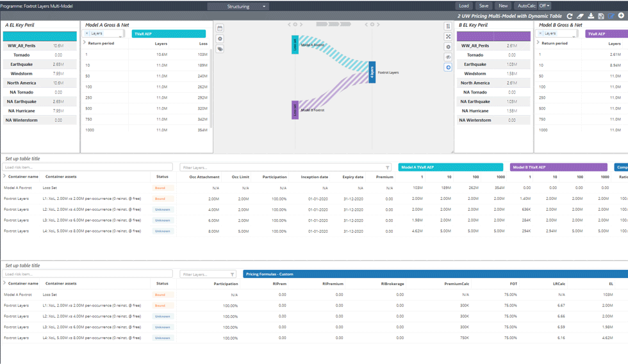Viewport: 628px width, 364px height.
Task: Click the refresh icon in the title bar
Action: pyautogui.click(x=569, y=16)
